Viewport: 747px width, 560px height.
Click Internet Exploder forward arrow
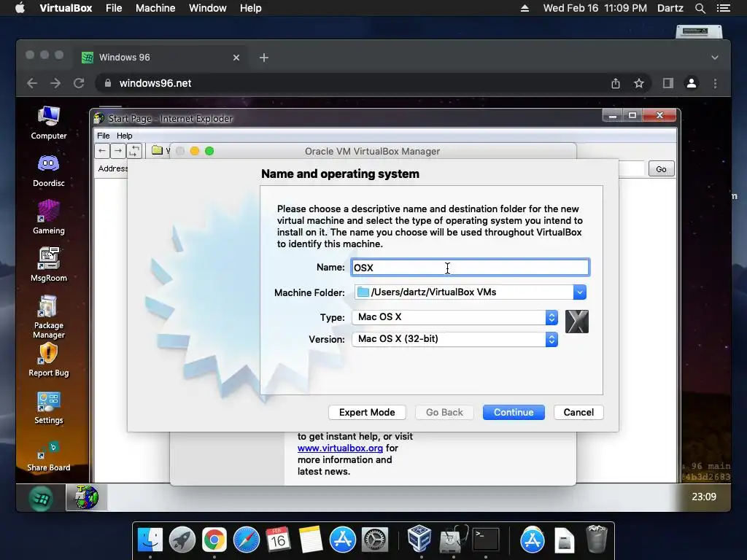tap(118, 151)
